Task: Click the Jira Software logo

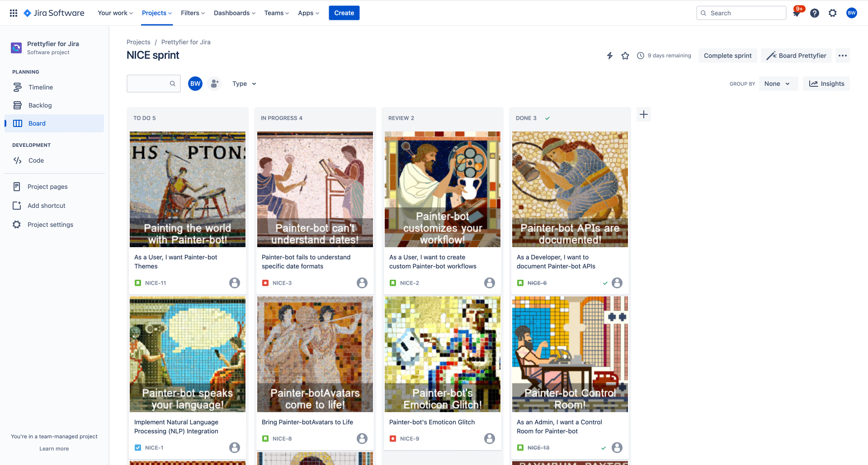Action: [x=54, y=13]
